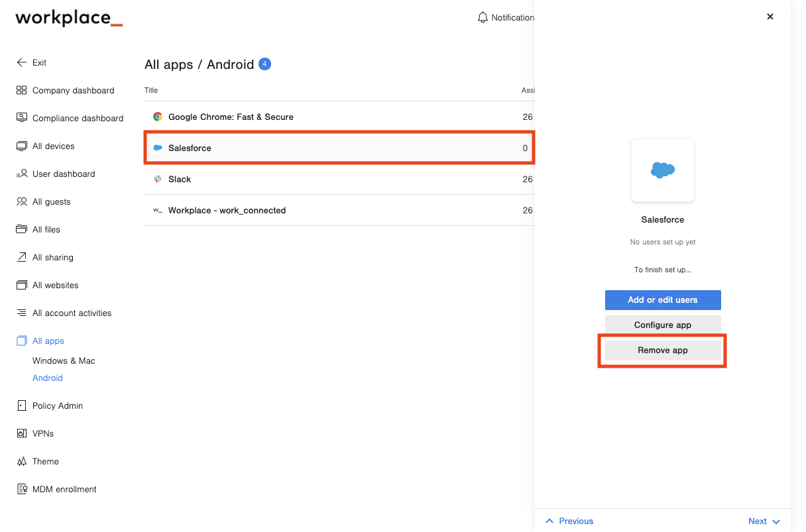Select the Android apps submenu

[x=47, y=378]
